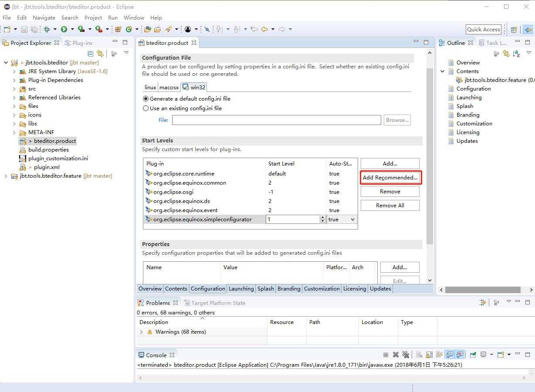Expand the src folder node
The image size is (535, 392).
tap(14, 89)
